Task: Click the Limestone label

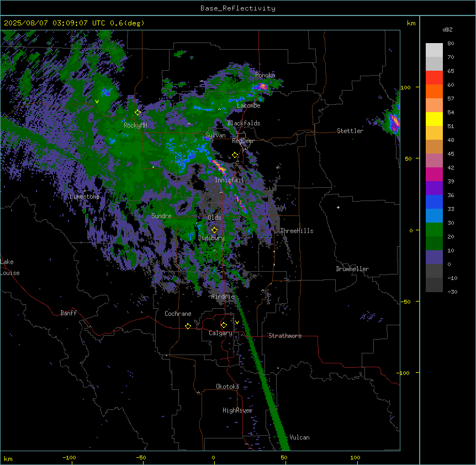Action: pyautogui.click(x=84, y=197)
